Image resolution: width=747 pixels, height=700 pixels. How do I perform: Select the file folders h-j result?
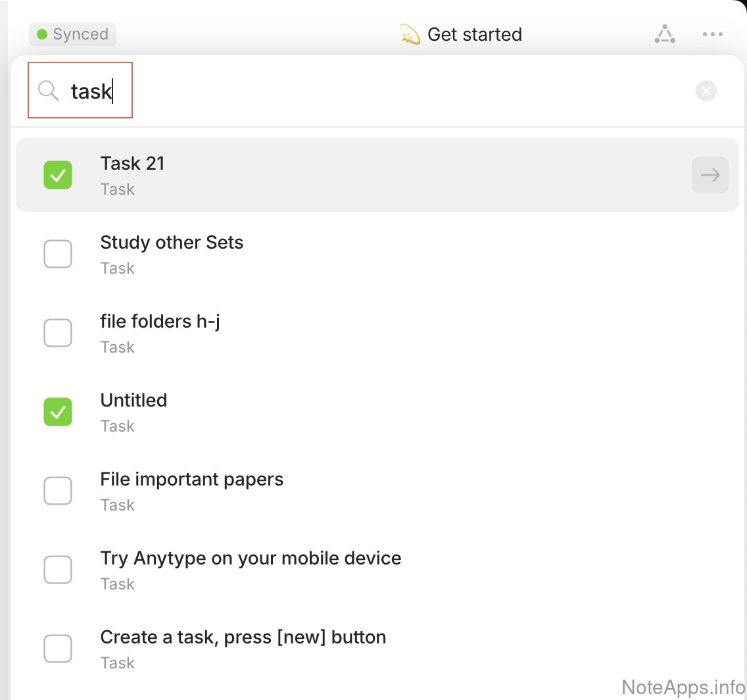(x=160, y=322)
